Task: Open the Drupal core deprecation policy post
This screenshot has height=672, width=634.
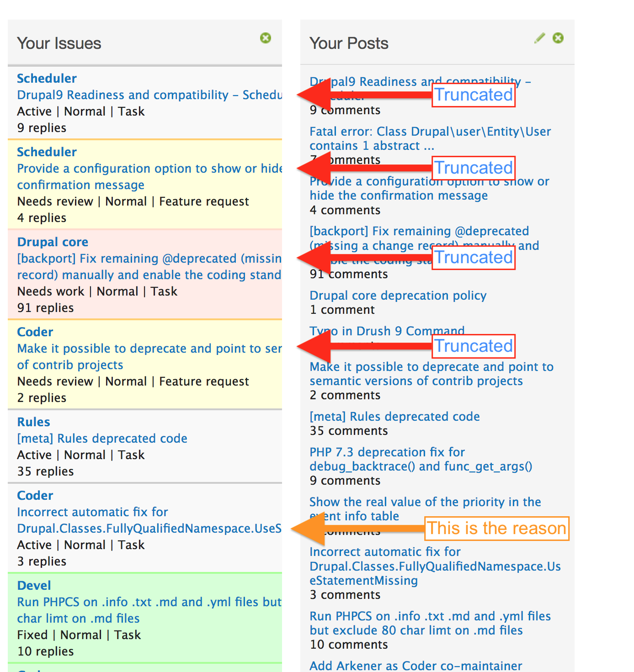Action: tap(398, 296)
